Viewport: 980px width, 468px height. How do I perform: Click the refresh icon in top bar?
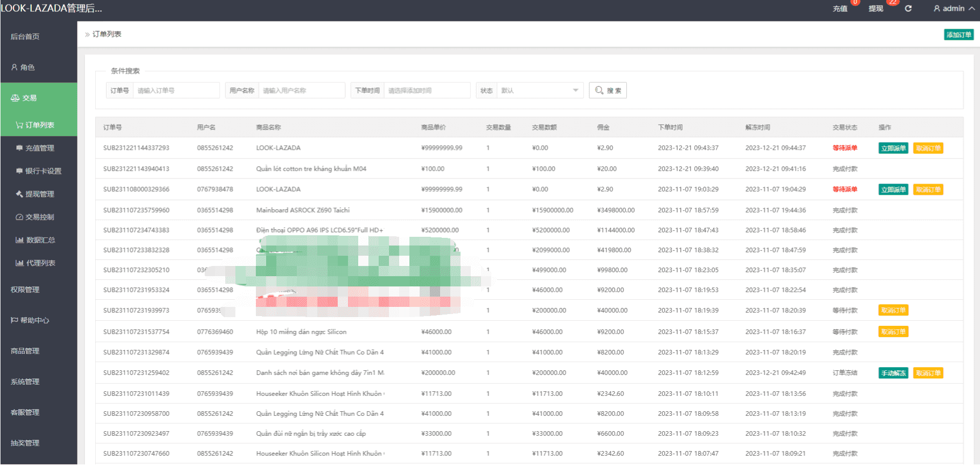pyautogui.click(x=908, y=8)
